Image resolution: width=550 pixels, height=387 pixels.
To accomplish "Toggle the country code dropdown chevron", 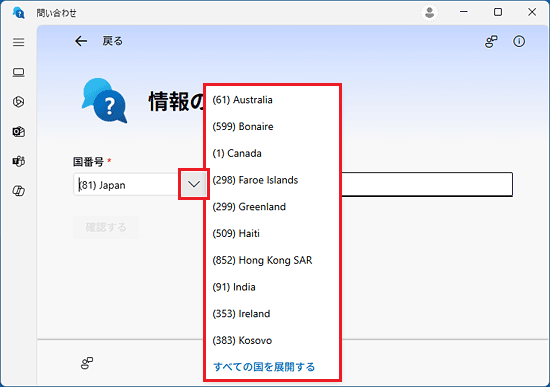I will tap(194, 184).
